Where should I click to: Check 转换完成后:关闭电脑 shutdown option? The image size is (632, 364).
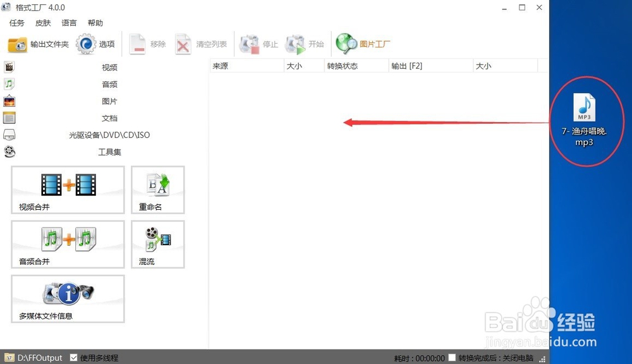(x=452, y=358)
